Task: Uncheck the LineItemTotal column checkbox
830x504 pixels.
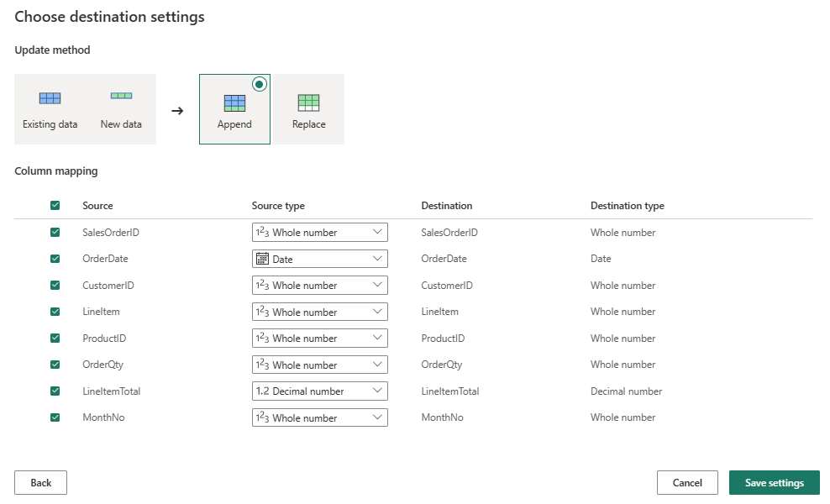Action: click(x=55, y=391)
